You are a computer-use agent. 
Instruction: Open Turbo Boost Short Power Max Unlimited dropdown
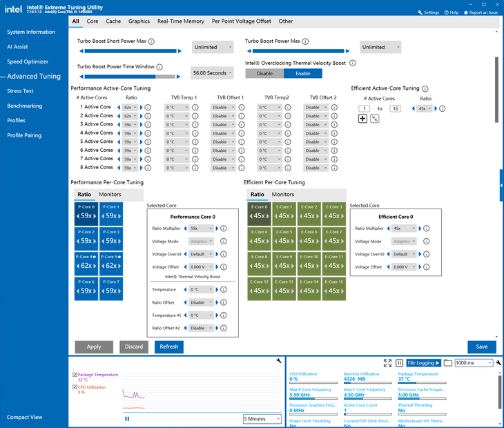pyautogui.click(x=213, y=47)
